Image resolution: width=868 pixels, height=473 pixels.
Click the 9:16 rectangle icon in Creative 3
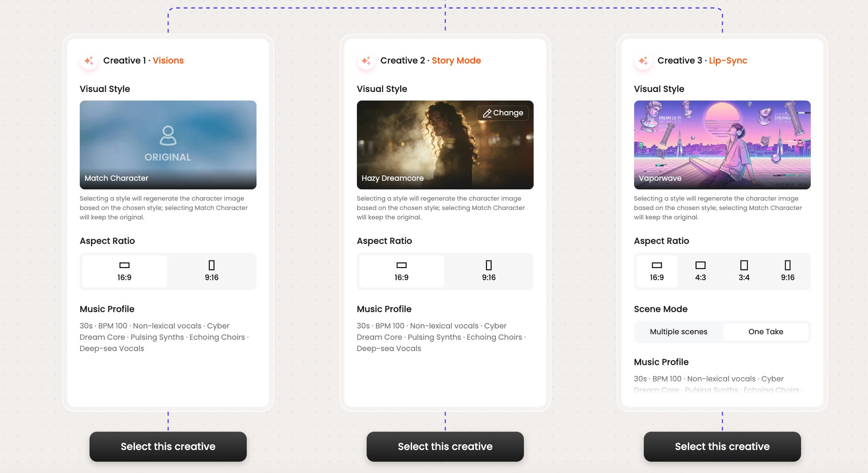pos(788,265)
